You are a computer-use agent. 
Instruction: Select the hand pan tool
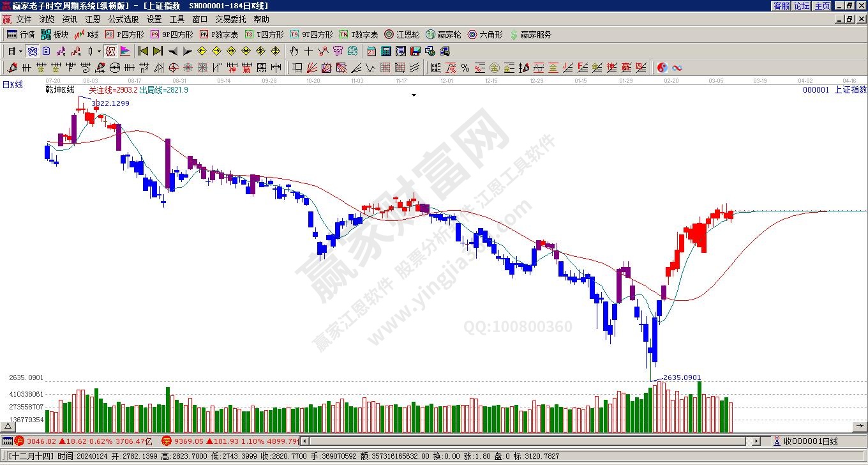pyautogui.click(x=294, y=51)
